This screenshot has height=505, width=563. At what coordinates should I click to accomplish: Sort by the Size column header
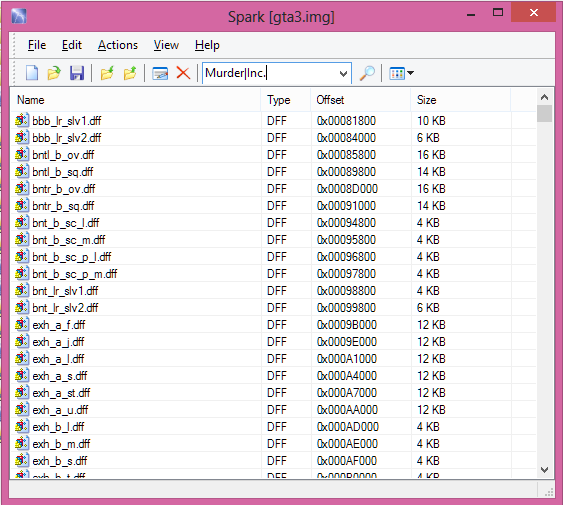coord(461,100)
